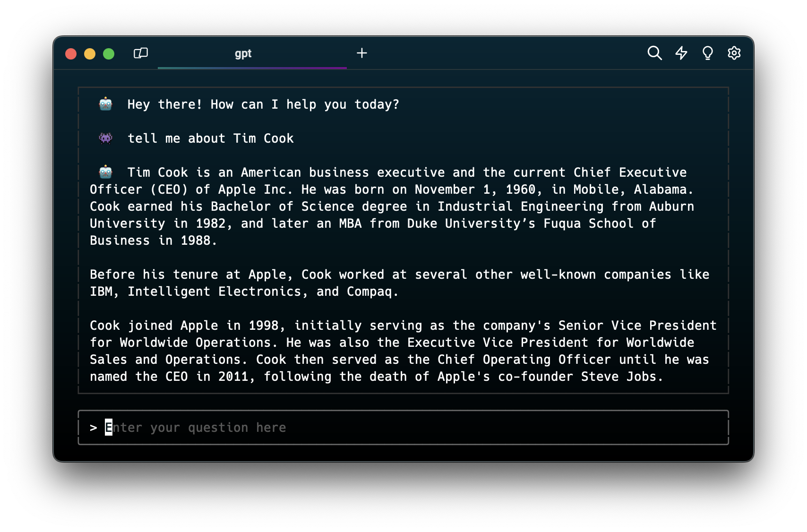
Task: Click the robot emoji beside greeting message
Action: pos(105,104)
